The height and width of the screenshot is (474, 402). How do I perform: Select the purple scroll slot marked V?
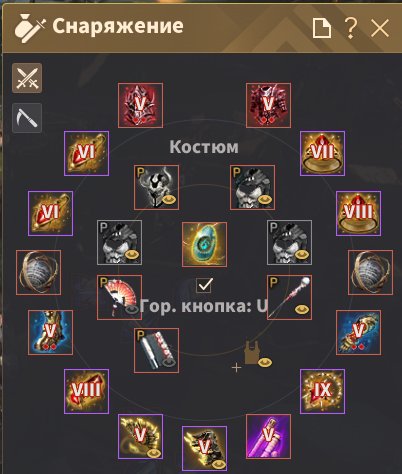point(268,437)
